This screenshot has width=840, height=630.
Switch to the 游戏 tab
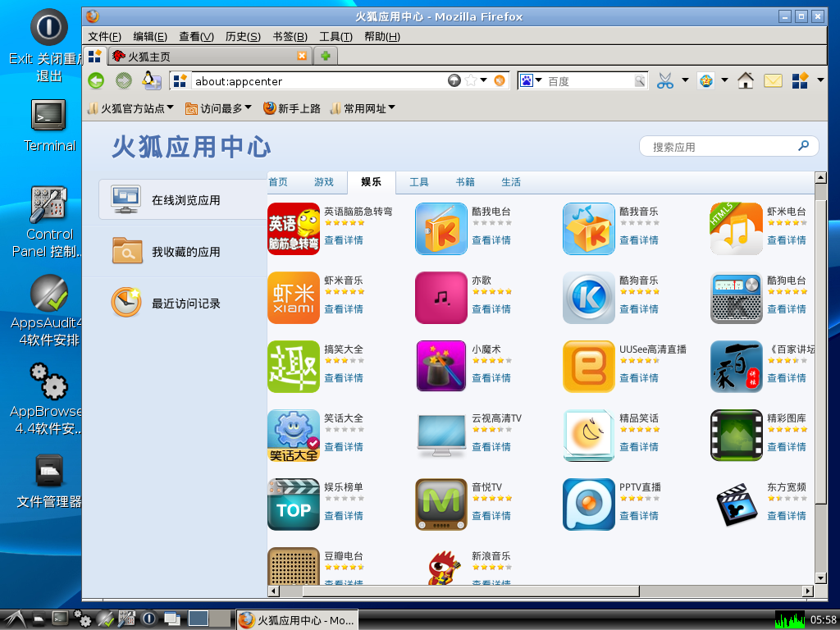(x=323, y=182)
